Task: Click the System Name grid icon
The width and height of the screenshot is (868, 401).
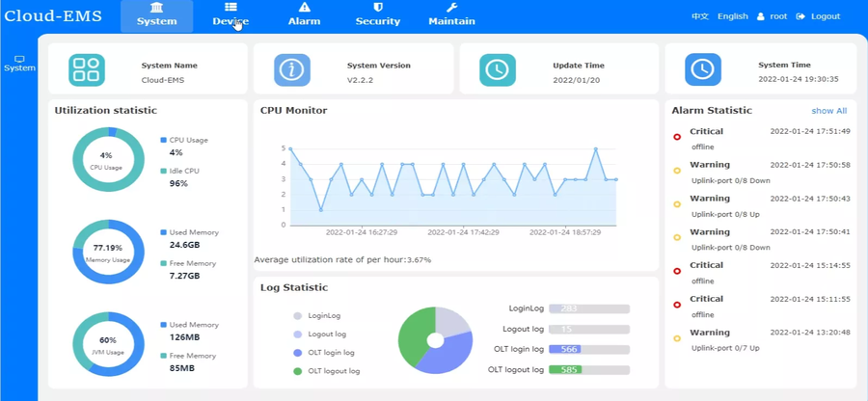Action: pyautogui.click(x=86, y=70)
